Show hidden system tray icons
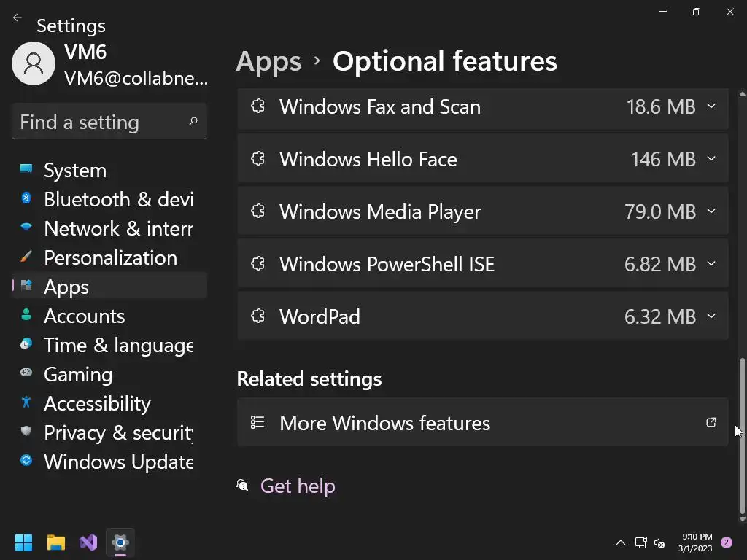This screenshot has width=747, height=560. tap(621, 542)
